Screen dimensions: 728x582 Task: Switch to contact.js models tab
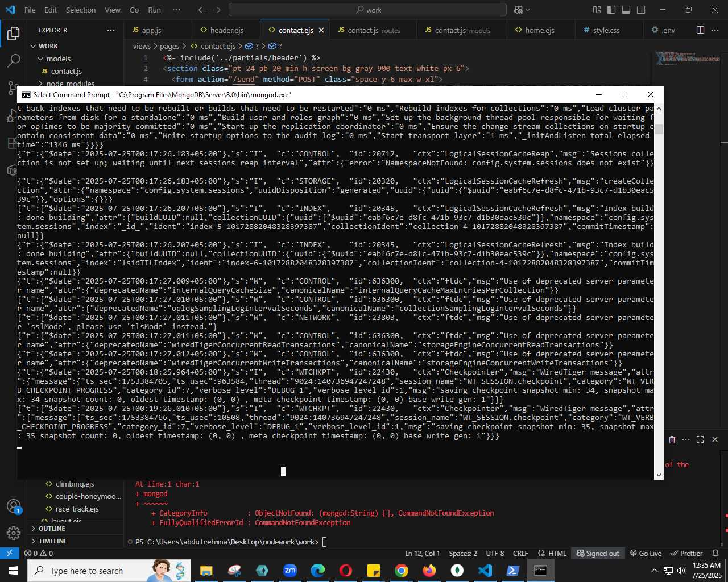click(x=462, y=30)
